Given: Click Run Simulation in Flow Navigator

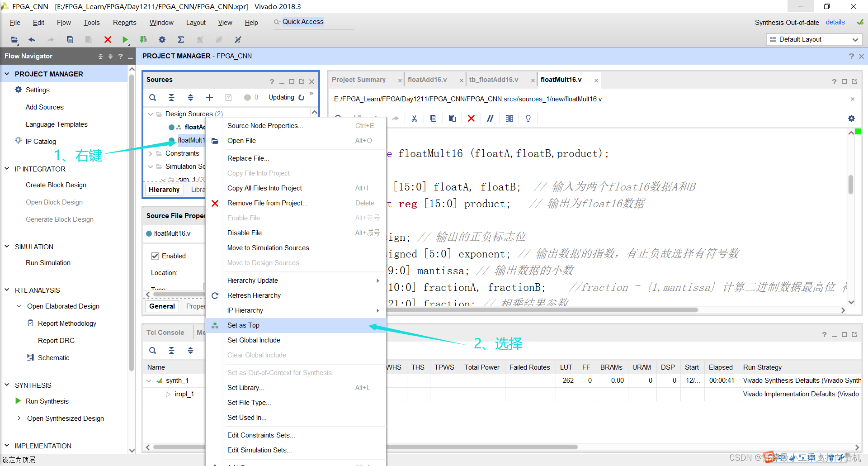Looking at the screenshot, I should [48, 263].
